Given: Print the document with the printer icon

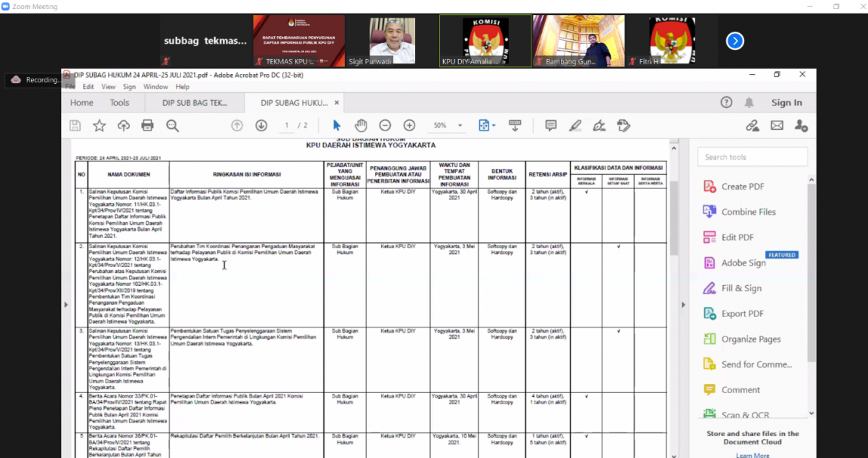Looking at the screenshot, I should click(x=147, y=125).
